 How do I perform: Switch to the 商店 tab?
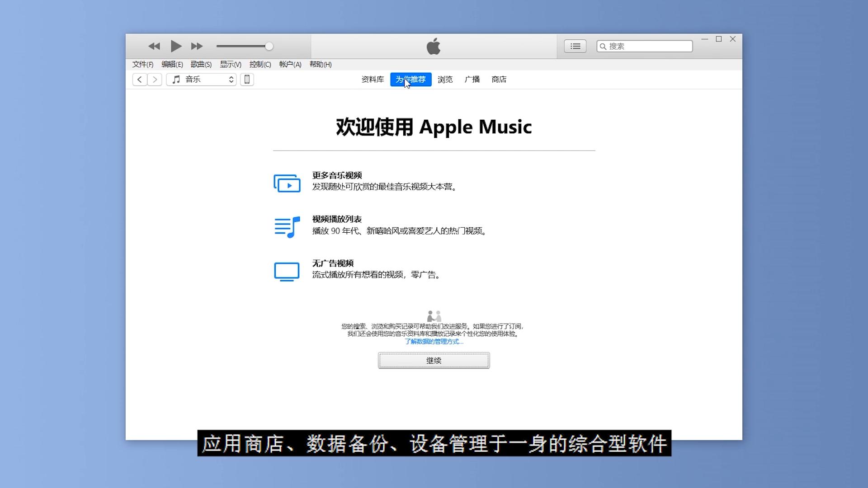point(499,79)
